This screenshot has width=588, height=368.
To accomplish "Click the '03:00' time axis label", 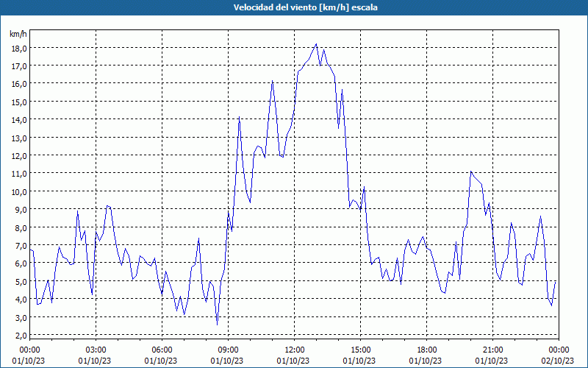I will tap(96, 350).
